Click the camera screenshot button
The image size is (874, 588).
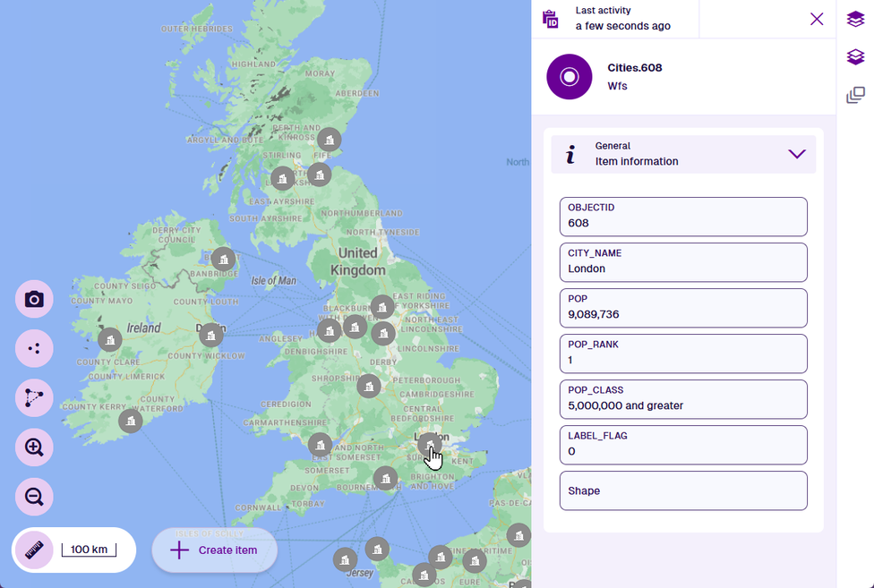pyautogui.click(x=34, y=299)
